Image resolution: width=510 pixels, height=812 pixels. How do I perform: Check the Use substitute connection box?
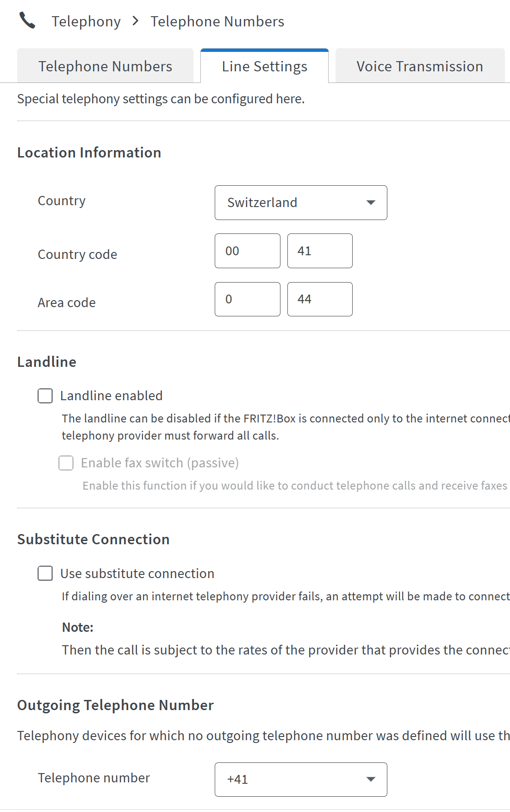45,573
